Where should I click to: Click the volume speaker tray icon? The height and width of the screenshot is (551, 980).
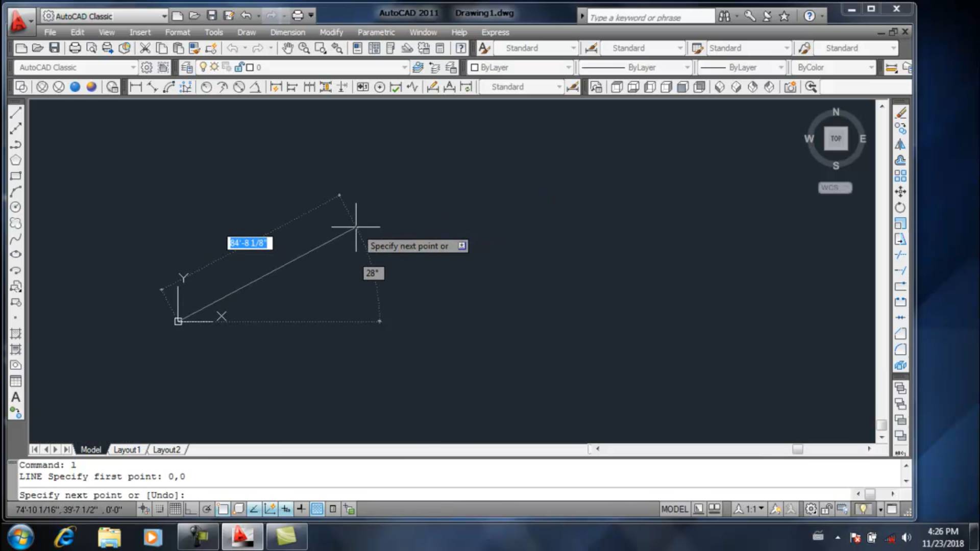click(906, 537)
